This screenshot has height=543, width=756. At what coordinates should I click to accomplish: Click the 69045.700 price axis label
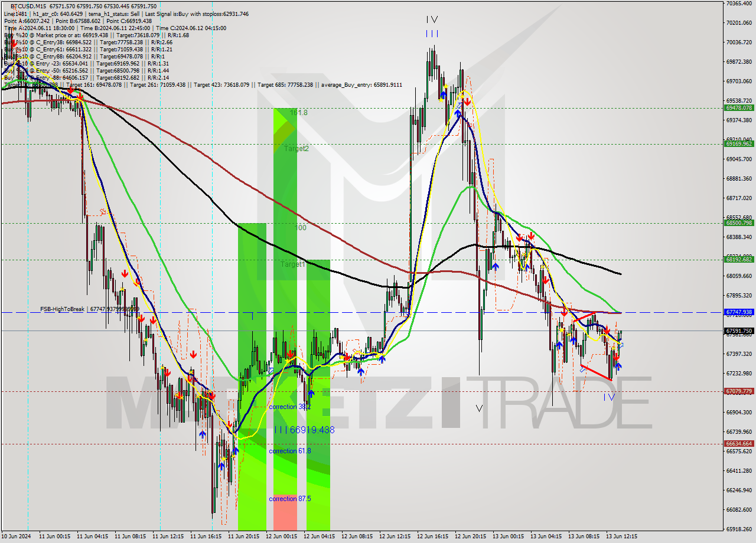(x=738, y=159)
